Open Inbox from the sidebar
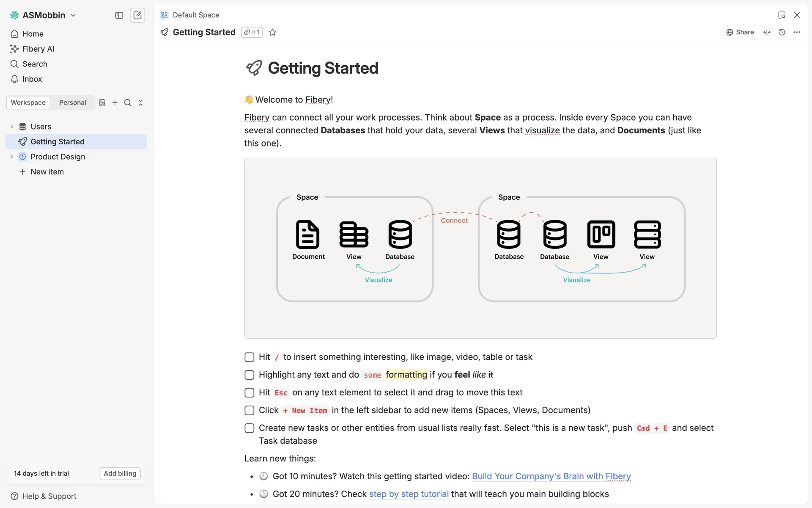 click(32, 79)
